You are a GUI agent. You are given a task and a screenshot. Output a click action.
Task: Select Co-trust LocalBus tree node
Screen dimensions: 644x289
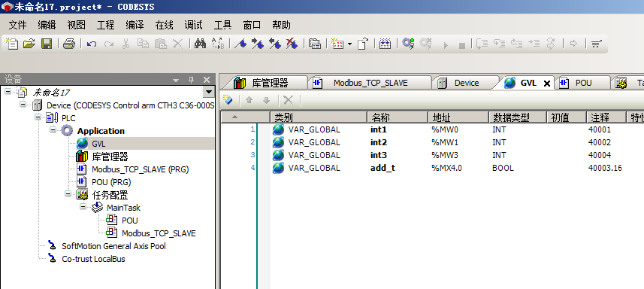(93, 259)
